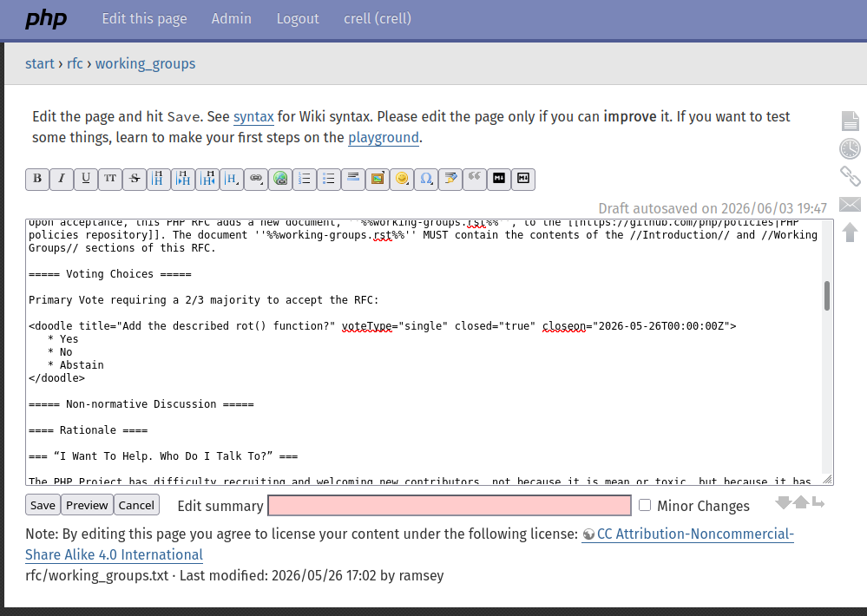This screenshot has width=867, height=616.
Task: Navigate to rfc breadcrumb
Action: click(75, 63)
